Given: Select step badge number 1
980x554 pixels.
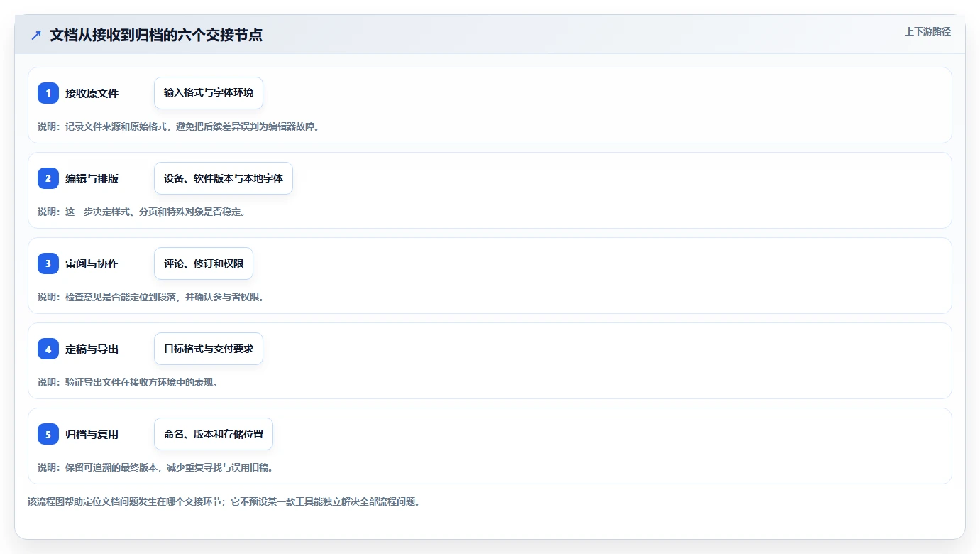Looking at the screenshot, I should click(x=48, y=93).
